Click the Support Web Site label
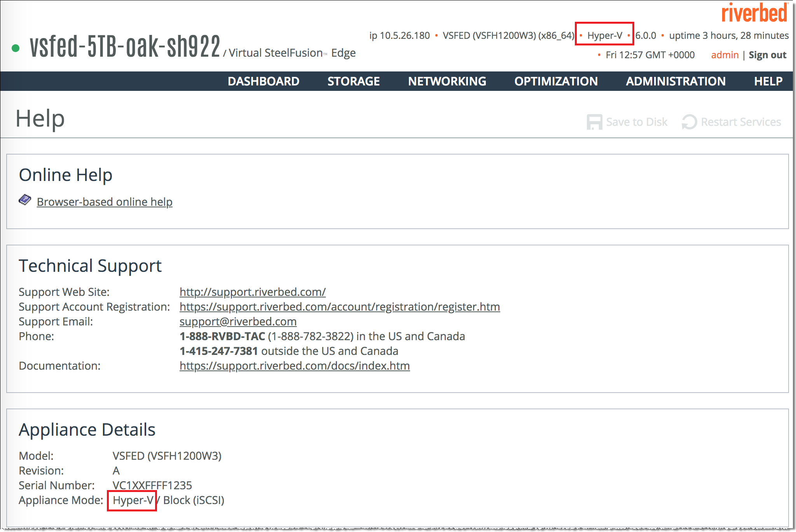This screenshot has width=796, height=532. click(x=64, y=292)
